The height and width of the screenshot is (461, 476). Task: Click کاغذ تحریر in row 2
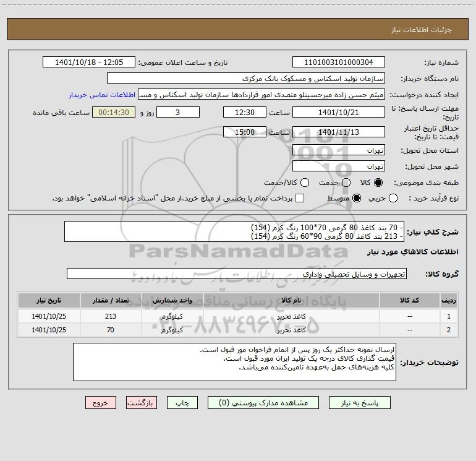(291, 330)
